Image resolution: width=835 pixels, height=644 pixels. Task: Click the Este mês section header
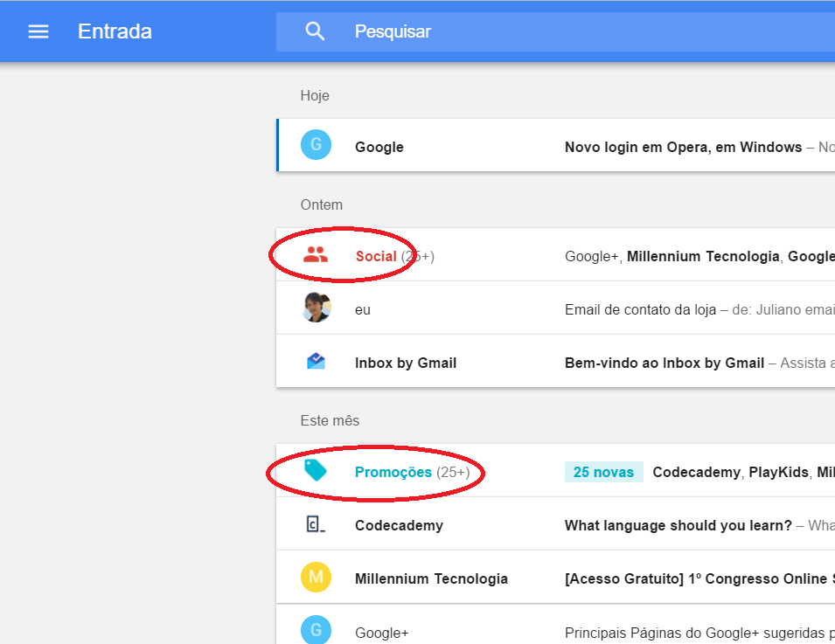pyautogui.click(x=330, y=420)
